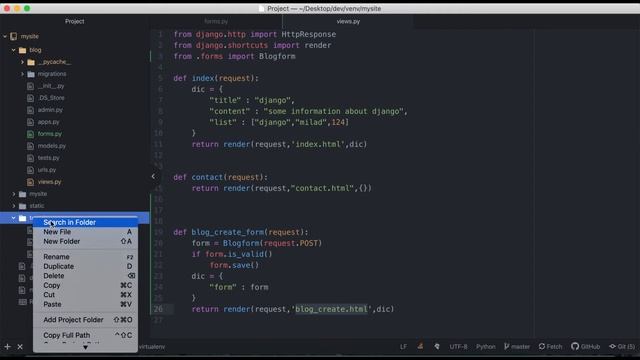
Task: Click the orange views.py file icon
Action: pos(30,182)
